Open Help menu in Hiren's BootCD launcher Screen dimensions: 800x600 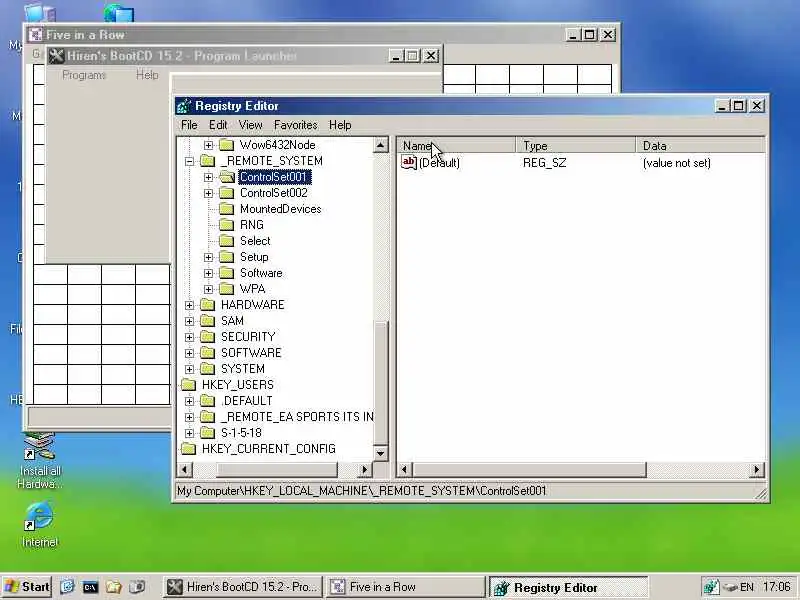point(147,75)
